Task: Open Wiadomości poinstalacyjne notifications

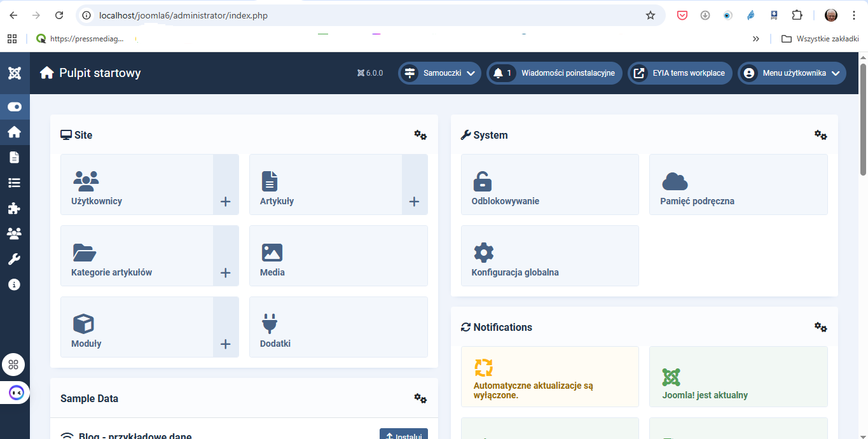Action: (555, 73)
